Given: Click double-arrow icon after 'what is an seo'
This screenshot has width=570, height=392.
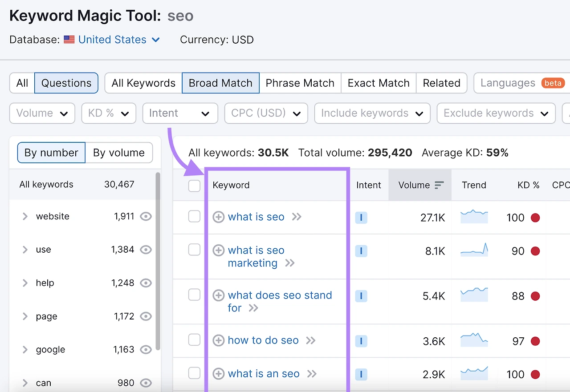Looking at the screenshot, I should pyautogui.click(x=312, y=374).
